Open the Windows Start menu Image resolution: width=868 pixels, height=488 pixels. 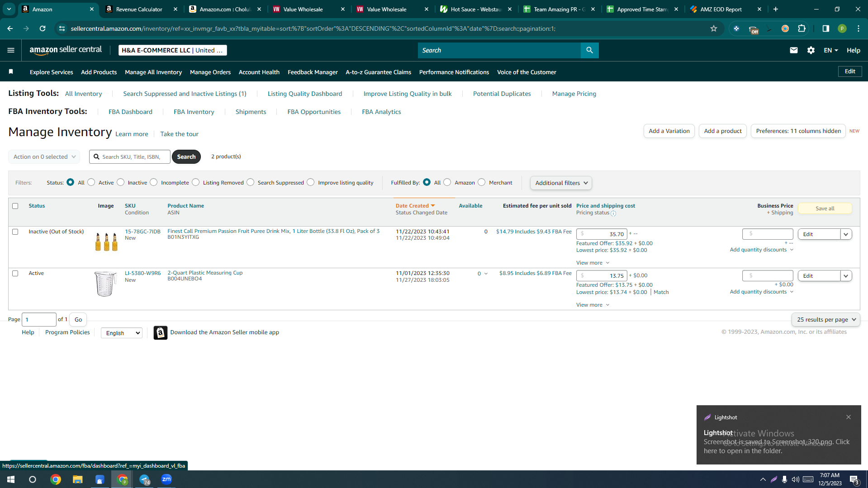[11, 479]
